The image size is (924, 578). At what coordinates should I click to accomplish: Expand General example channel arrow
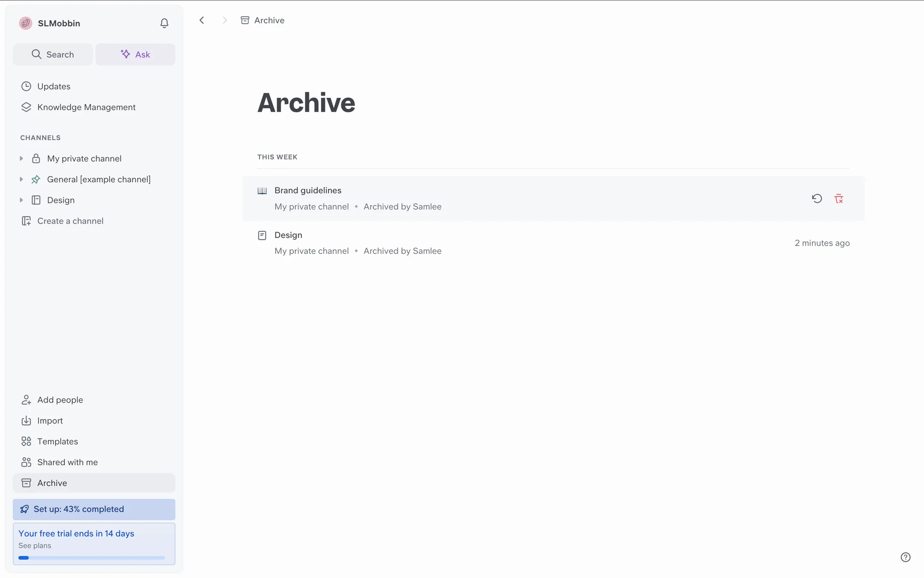coord(21,179)
